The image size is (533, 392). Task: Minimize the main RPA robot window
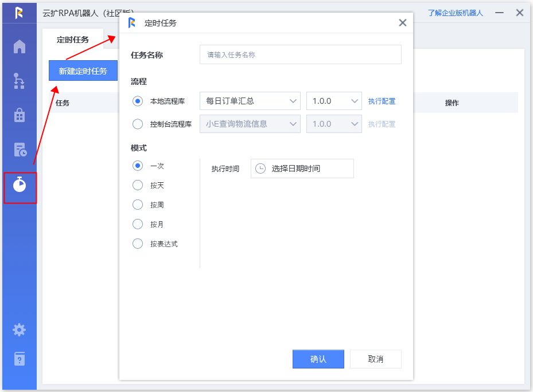499,13
